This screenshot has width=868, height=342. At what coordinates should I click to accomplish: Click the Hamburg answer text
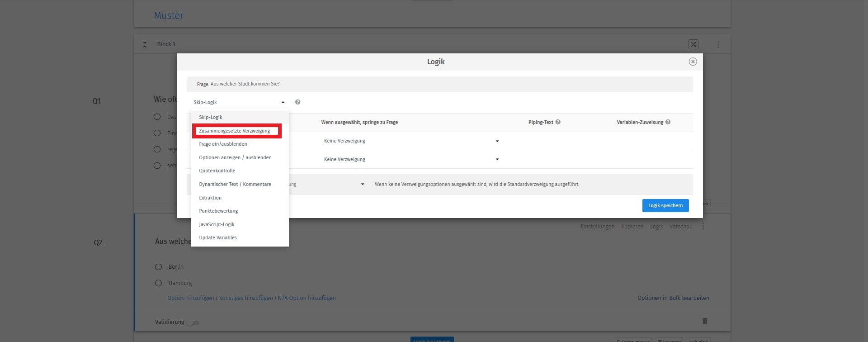tap(180, 283)
